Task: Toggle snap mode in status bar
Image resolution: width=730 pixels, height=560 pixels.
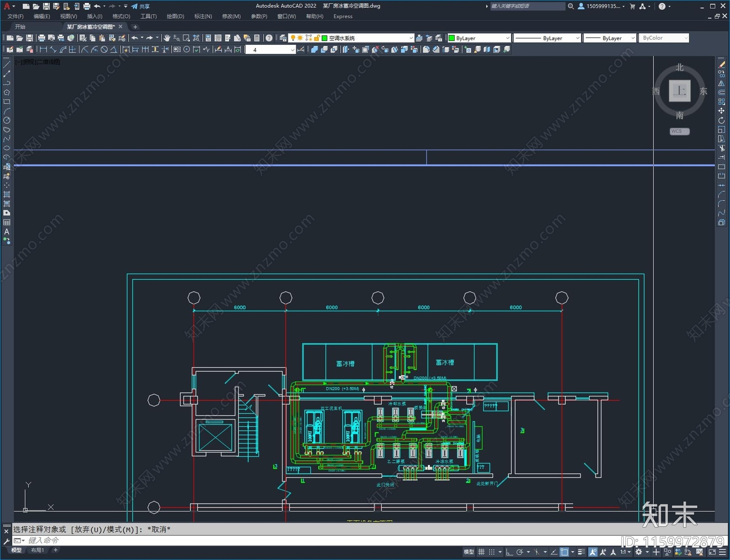Action: point(492,552)
